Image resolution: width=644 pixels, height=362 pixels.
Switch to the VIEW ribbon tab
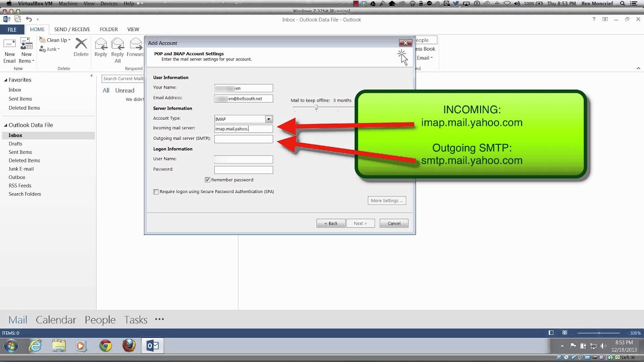coord(133,30)
